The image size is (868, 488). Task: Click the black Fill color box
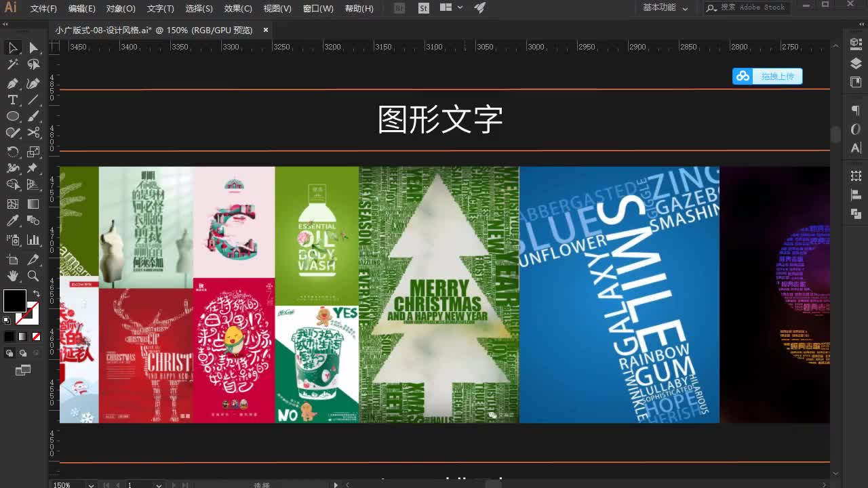15,301
